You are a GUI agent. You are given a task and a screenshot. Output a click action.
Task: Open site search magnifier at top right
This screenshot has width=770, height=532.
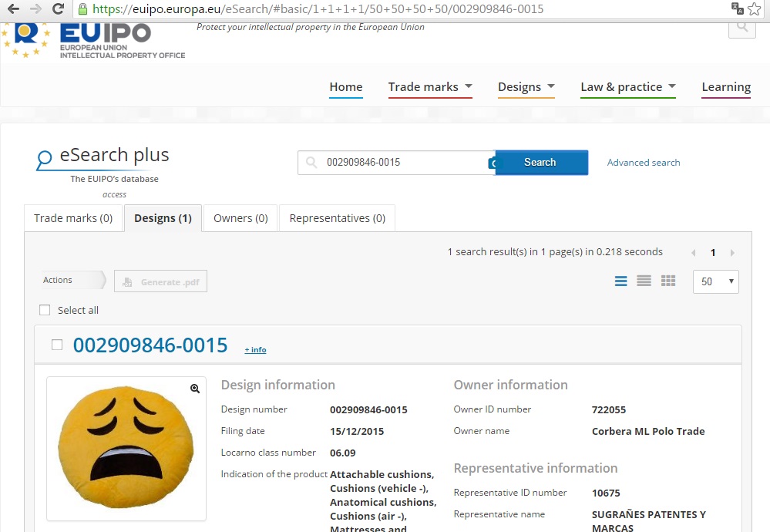(x=742, y=28)
